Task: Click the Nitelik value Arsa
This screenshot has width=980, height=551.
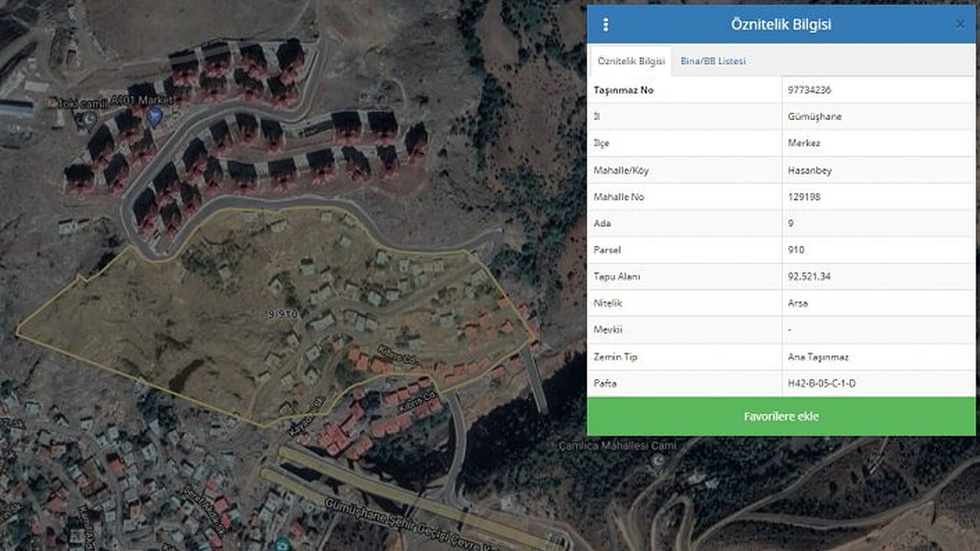Action: coord(798,303)
